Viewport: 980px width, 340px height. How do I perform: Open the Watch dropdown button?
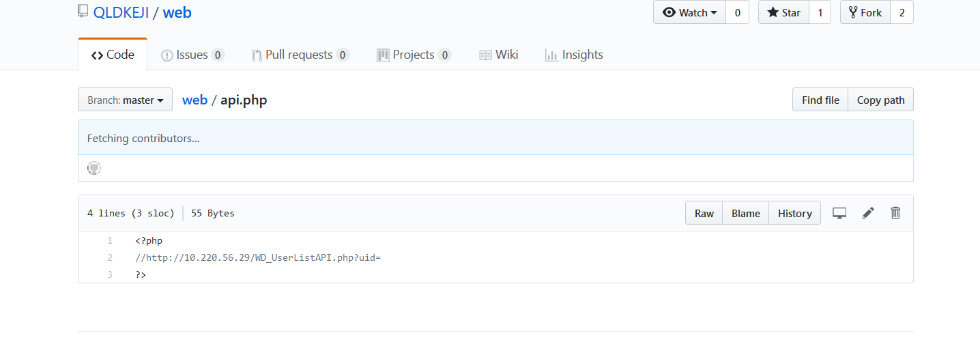pos(689,12)
